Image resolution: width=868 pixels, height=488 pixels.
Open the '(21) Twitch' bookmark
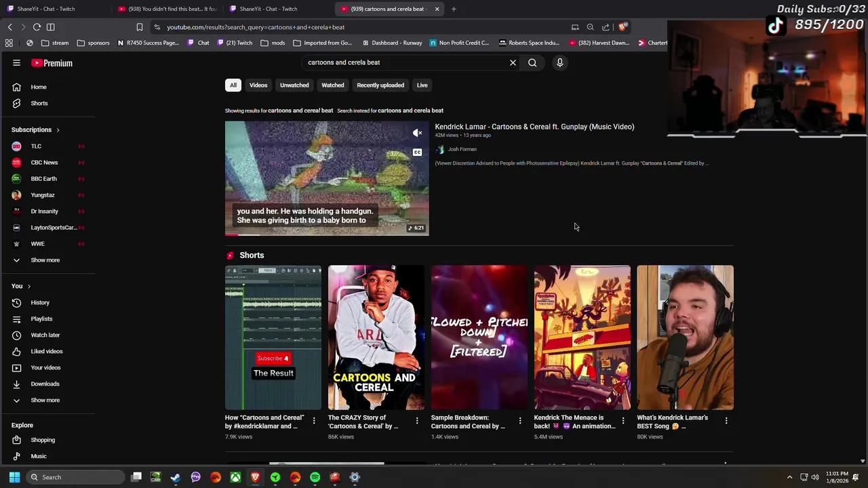235,43
